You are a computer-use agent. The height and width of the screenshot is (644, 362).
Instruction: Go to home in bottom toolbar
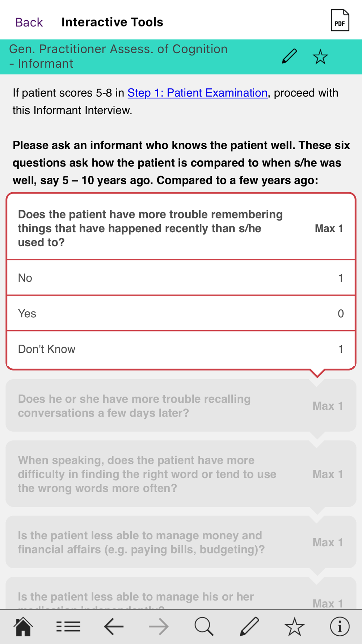pyautogui.click(x=23, y=627)
